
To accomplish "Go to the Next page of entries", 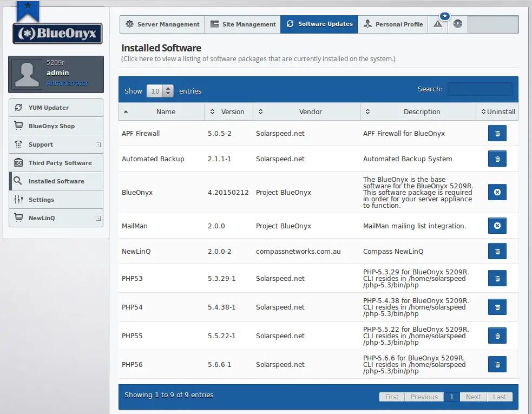I will tap(473, 397).
